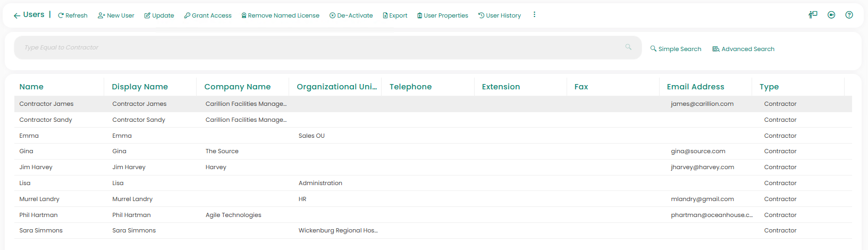Sort by the Email Address column header
868x250 pixels.
tap(695, 87)
